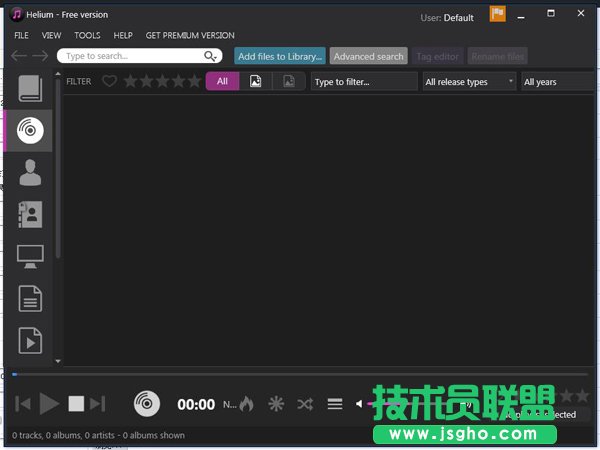Image resolution: width=600 pixels, height=450 pixels.
Task: Start playback with the Play button
Action: [x=49, y=403]
